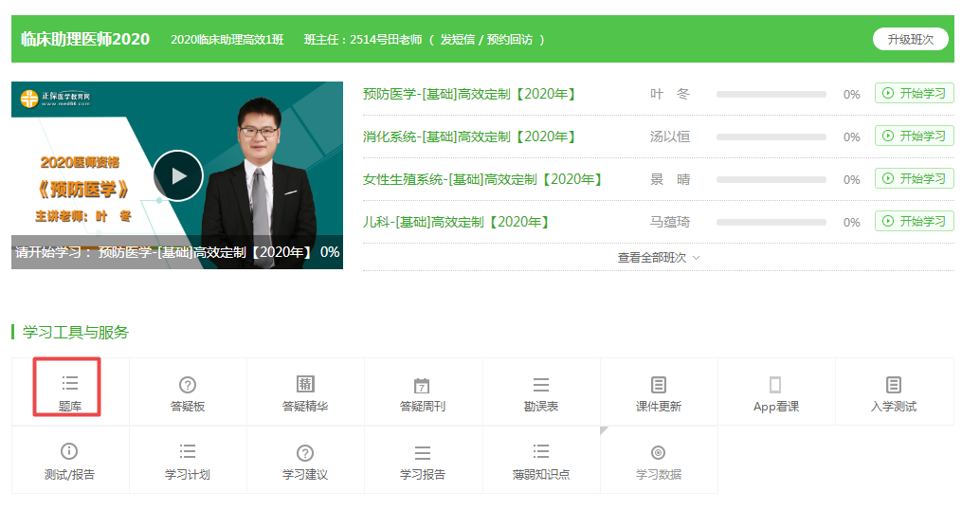980x510 pixels.
Task: Open 学习数据 study data tool
Action: point(658,461)
